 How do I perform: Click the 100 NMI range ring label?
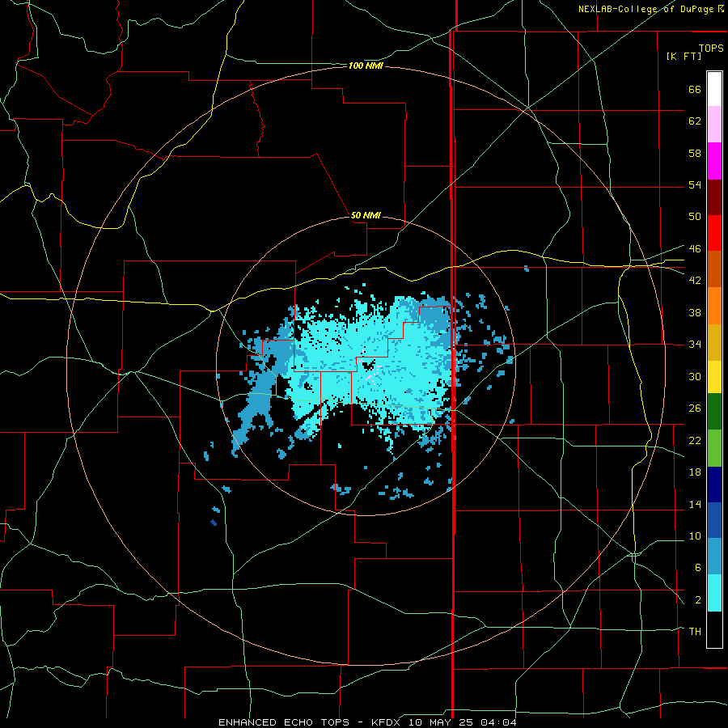coord(366,66)
